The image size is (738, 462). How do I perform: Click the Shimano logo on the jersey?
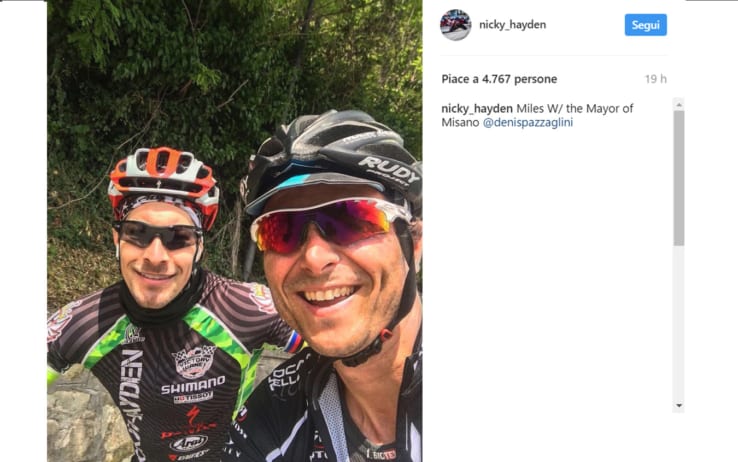pyautogui.click(x=193, y=385)
